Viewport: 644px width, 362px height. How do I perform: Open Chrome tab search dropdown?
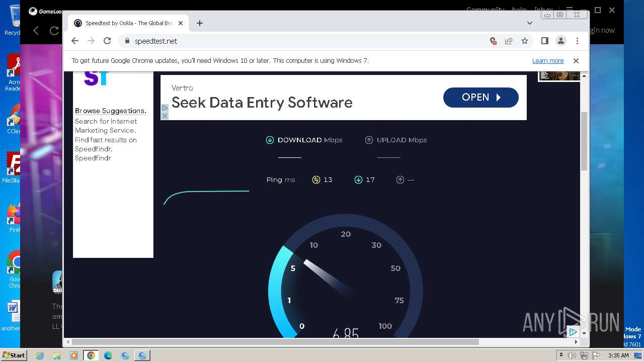point(529,23)
